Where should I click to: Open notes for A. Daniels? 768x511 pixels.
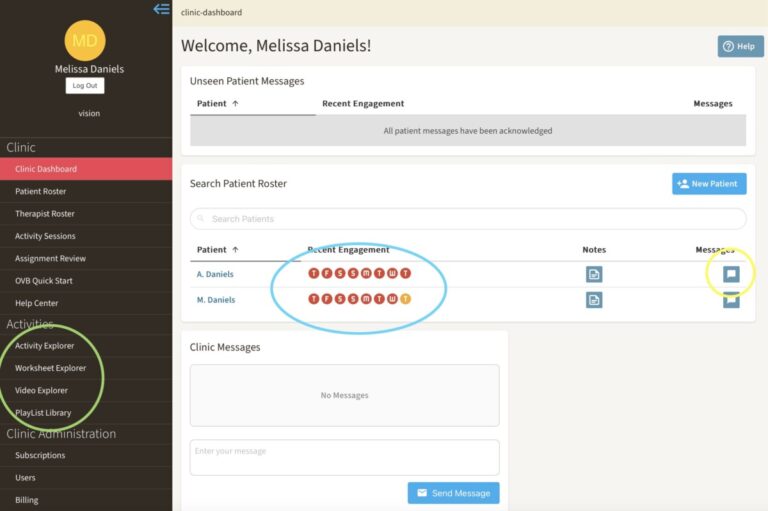click(594, 274)
